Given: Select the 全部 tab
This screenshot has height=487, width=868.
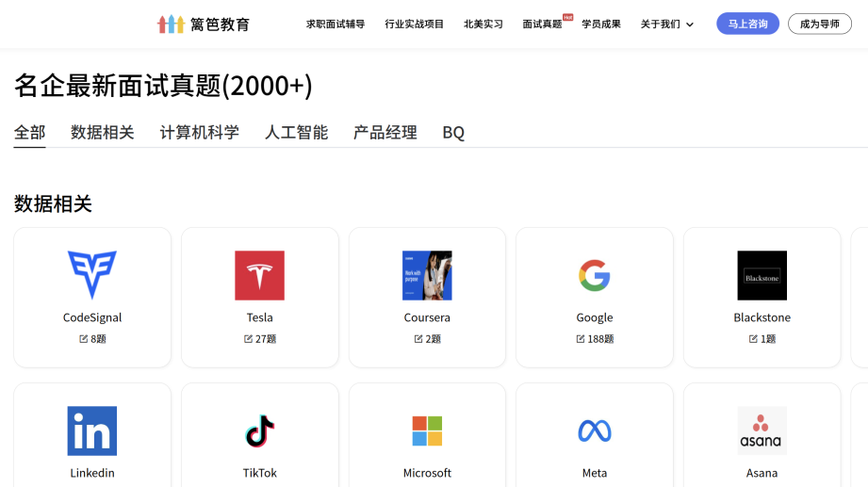Looking at the screenshot, I should 30,133.
